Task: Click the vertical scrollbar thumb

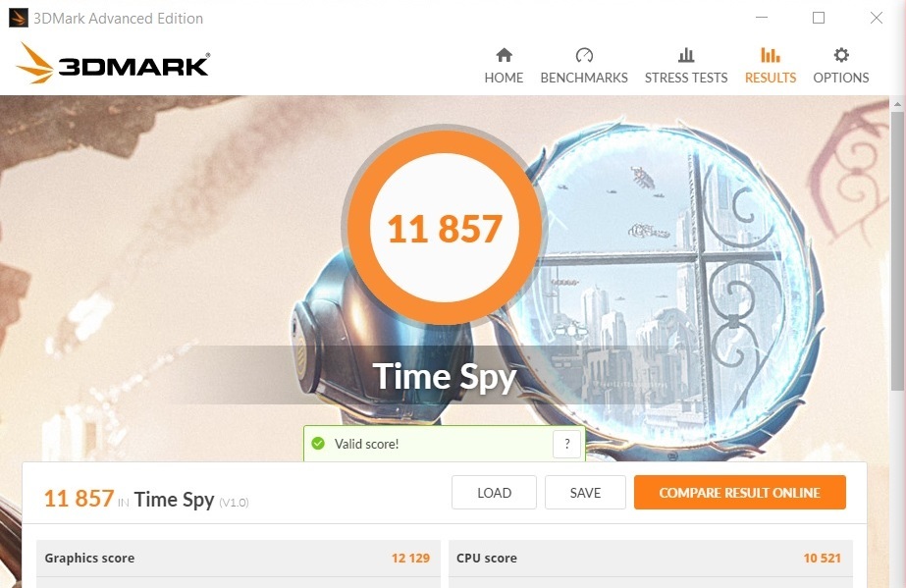Action: [x=897, y=251]
